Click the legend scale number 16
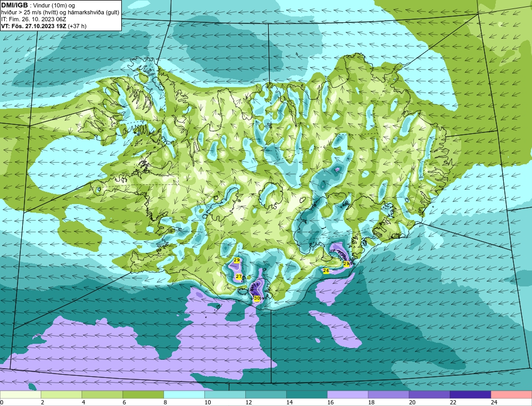Viewport: 532px width, 406px height. tap(330, 402)
